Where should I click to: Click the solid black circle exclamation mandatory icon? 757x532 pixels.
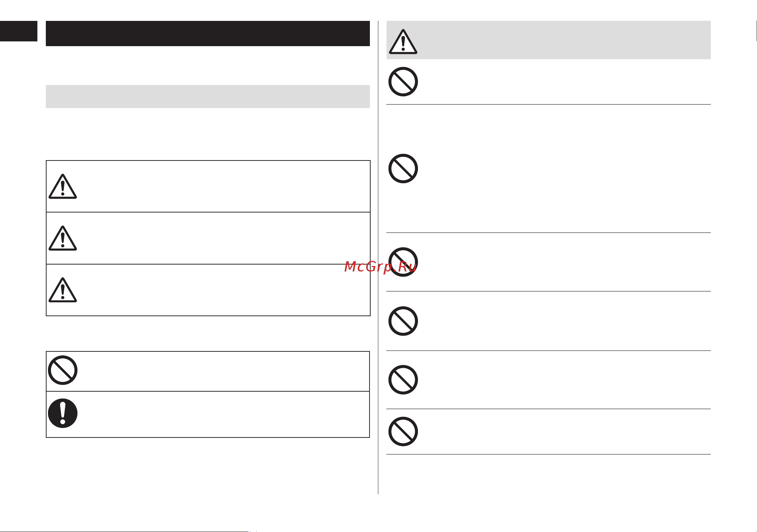(63, 413)
